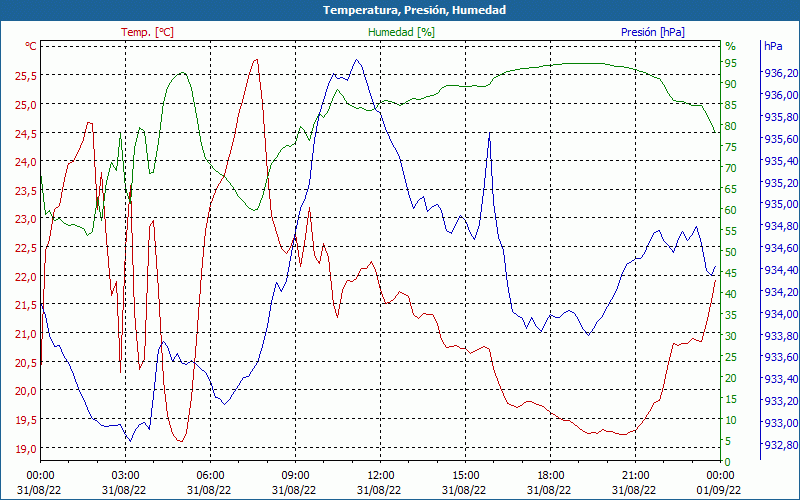The width and height of the screenshot is (800, 500).
Task: Click the 936,00 pressure axis value
Action: [781, 95]
